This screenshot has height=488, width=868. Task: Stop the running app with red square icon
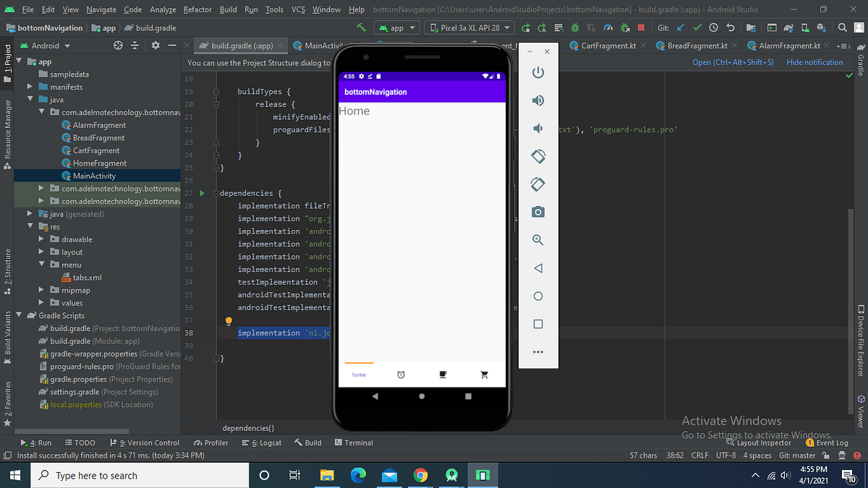641,27
